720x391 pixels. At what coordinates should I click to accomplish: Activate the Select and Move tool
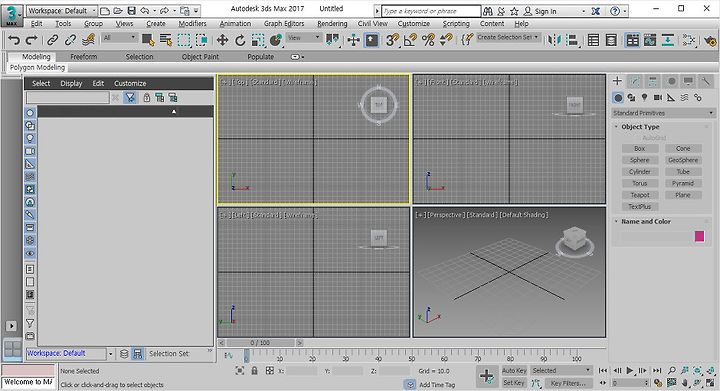point(222,40)
